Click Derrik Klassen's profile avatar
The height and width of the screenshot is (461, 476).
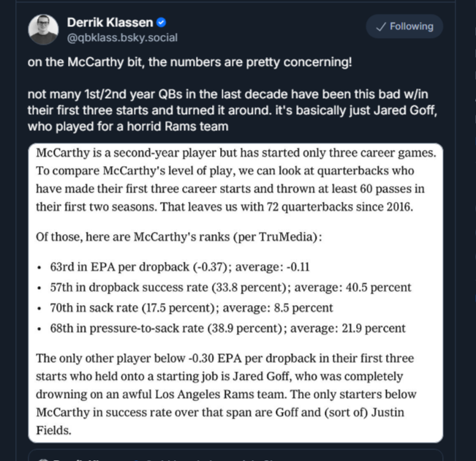pyautogui.click(x=43, y=29)
